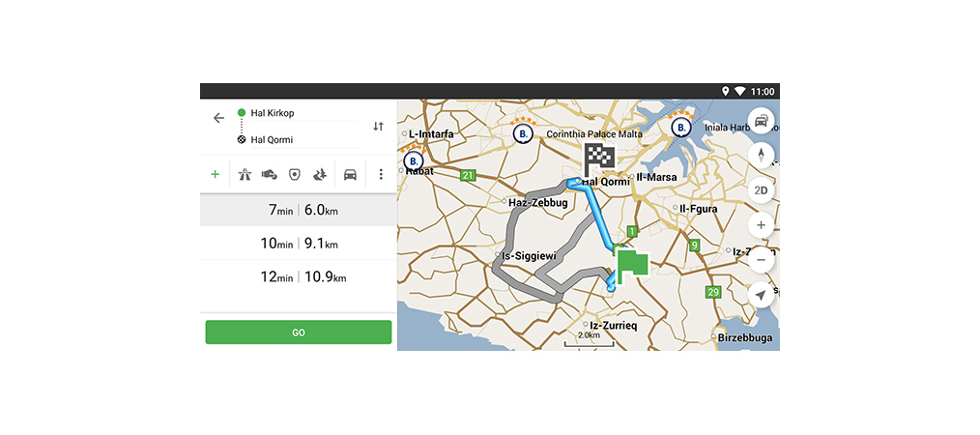
Task: Switch map view using 2D button
Action: pyautogui.click(x=761, y=190)
